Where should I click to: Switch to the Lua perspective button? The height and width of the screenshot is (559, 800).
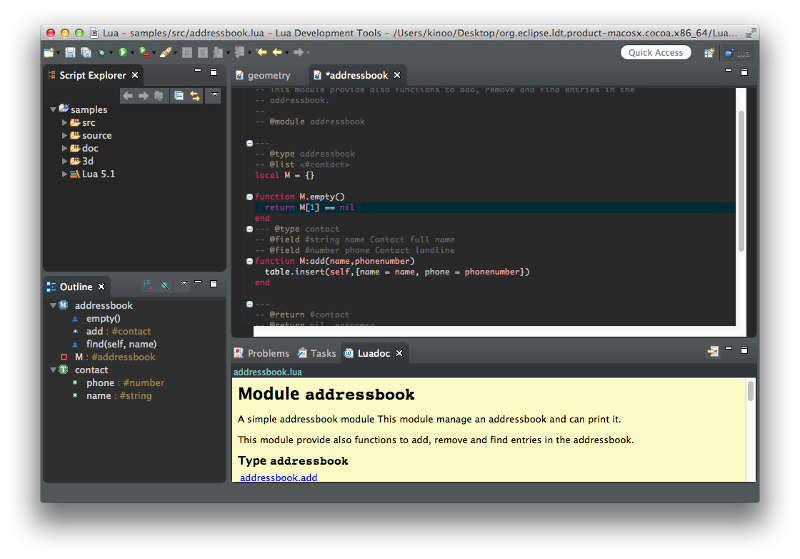coord(737,53)
